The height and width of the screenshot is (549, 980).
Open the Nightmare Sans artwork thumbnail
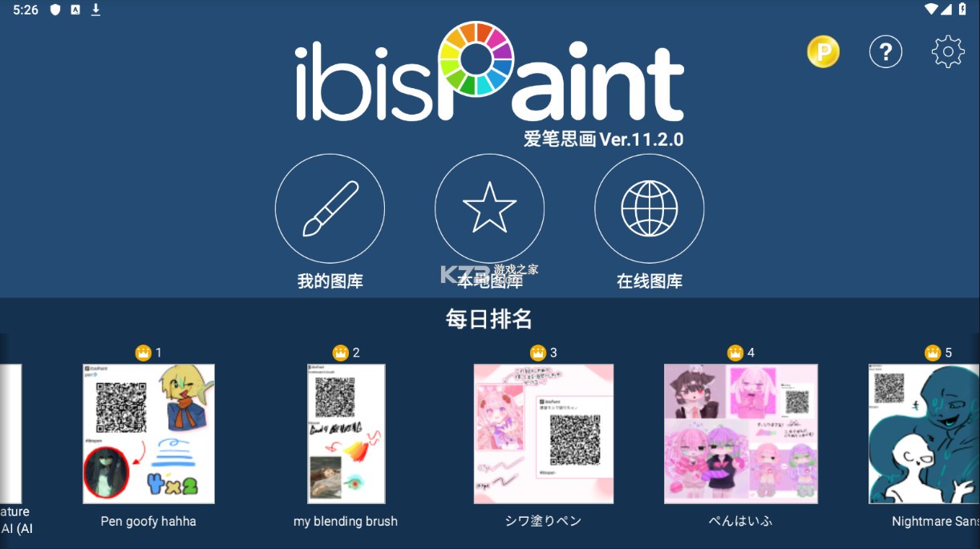pos(924,434)
